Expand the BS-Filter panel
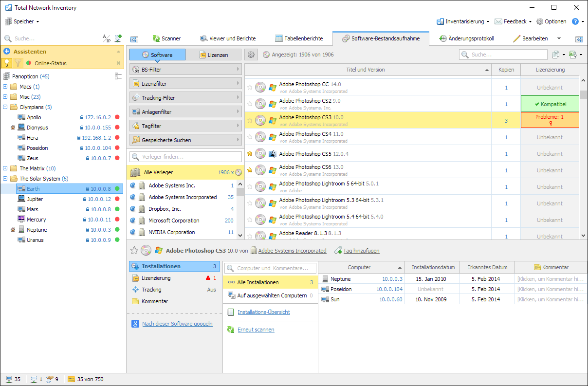The height and width of the screenshot is (386, 588). pyautogui.click(x=185, y=70)
